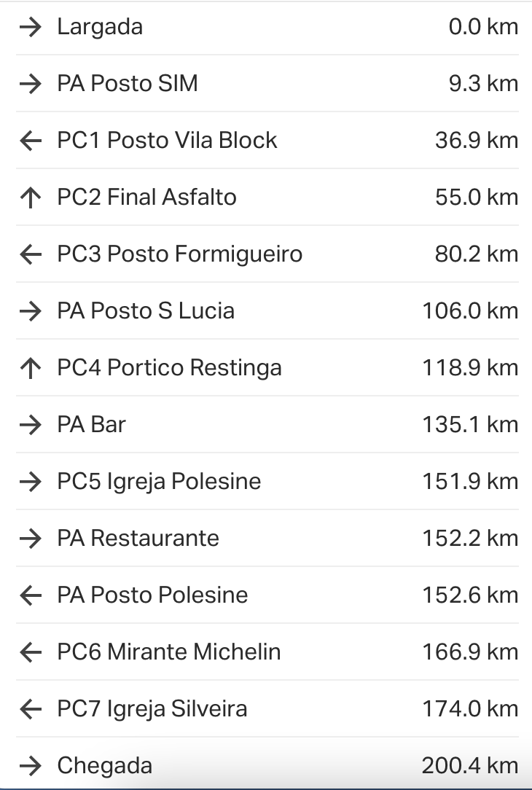Click the 80.2 km distance label

(x=476, y=254)
